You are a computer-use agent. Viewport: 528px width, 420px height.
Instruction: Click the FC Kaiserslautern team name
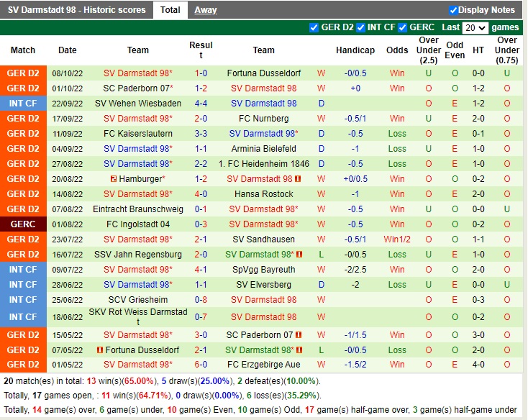pyautogui.click(x=138, y=134)
